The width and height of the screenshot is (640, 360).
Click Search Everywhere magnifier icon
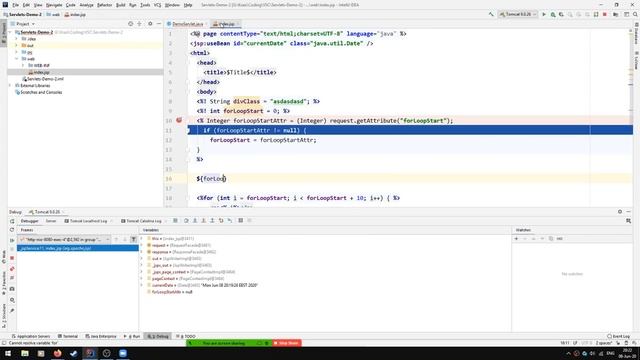635,14
